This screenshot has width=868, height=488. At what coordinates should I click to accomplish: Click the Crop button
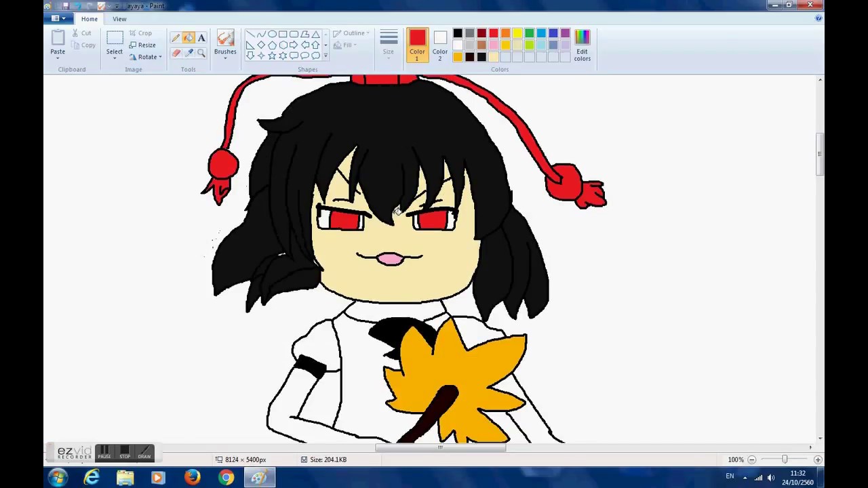click(x=140, y=33)
